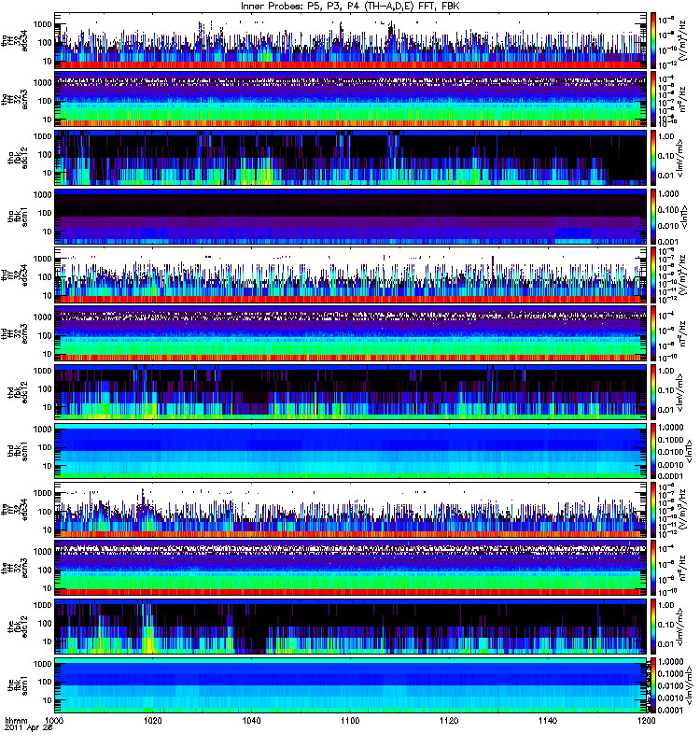Click the 1200 time axis label

point(646,720)
